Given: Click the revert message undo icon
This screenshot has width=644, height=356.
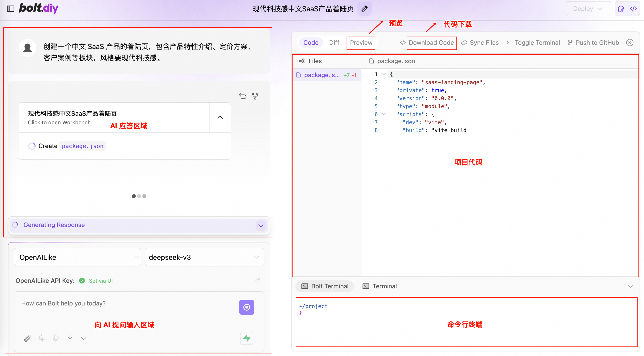Looking at the screenshot, I should coord(242,96).
